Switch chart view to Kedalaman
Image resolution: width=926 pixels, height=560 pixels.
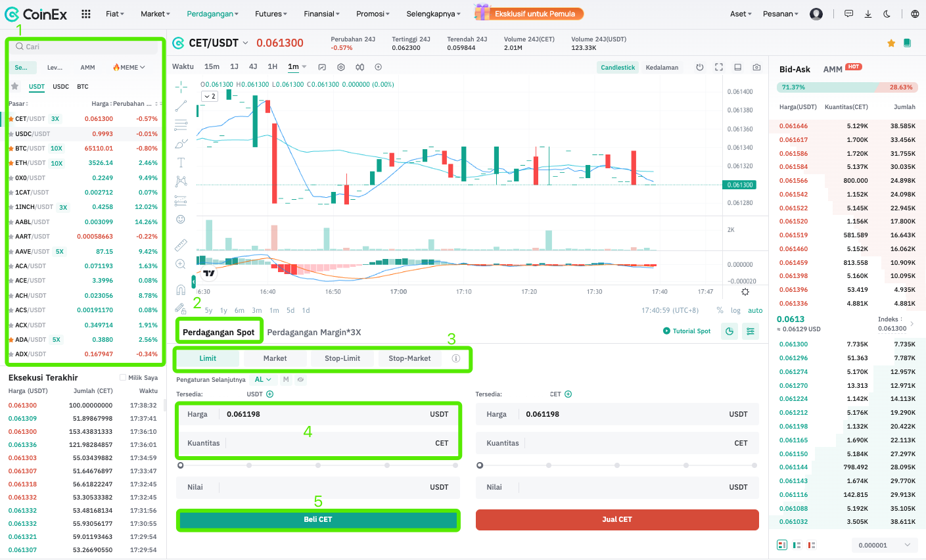662,67
